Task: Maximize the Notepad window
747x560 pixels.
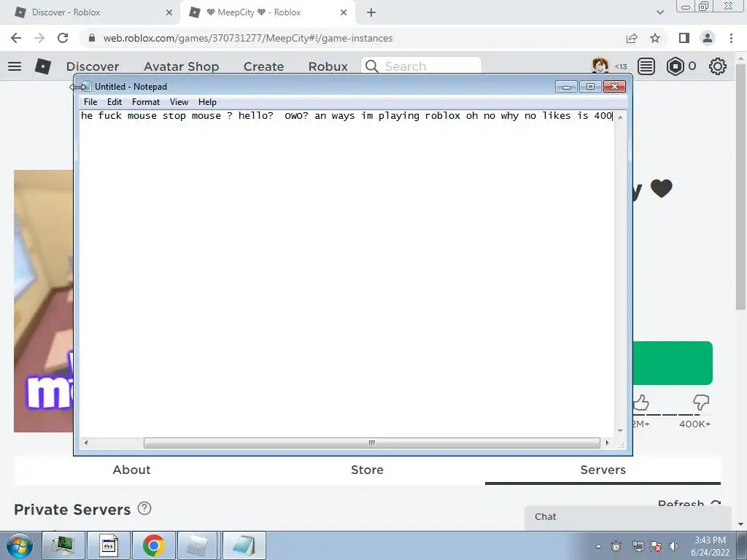Action: [590, 87]
